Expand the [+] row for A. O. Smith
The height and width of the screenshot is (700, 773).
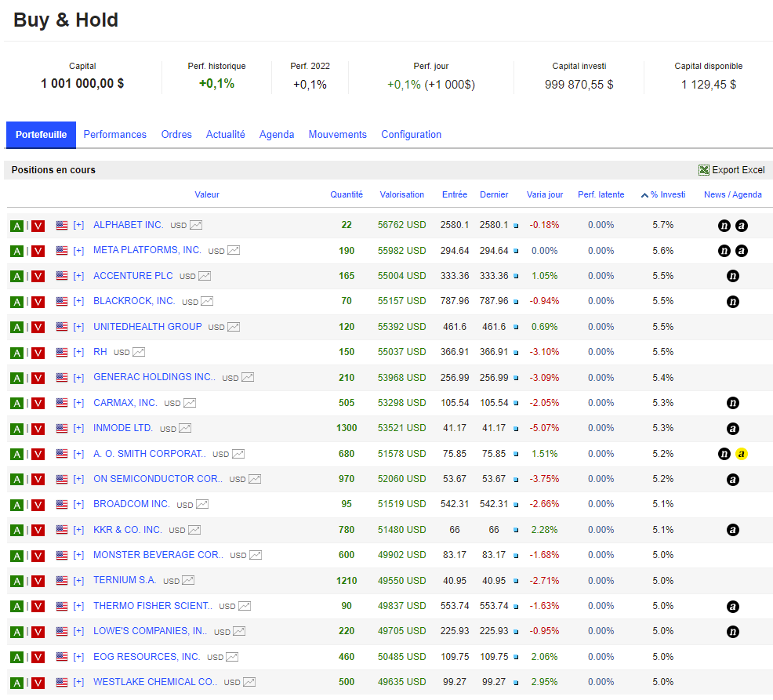[78, 454]
